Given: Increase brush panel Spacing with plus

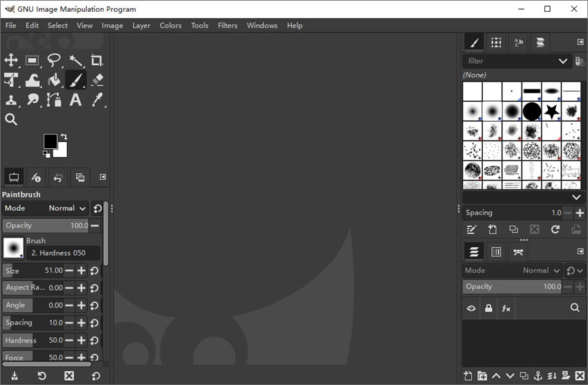Looking at the screenshot, I should (580, 213).
